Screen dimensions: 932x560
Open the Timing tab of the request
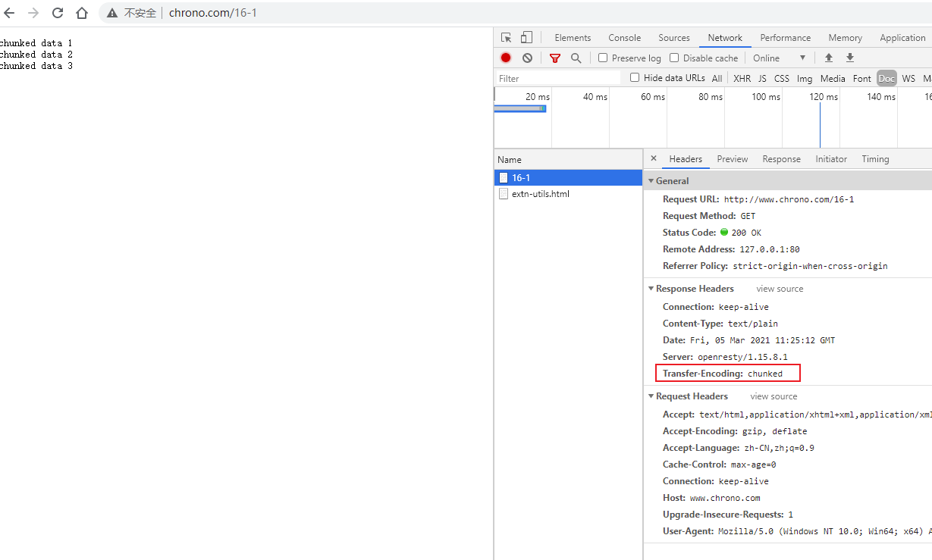(875, 159)
